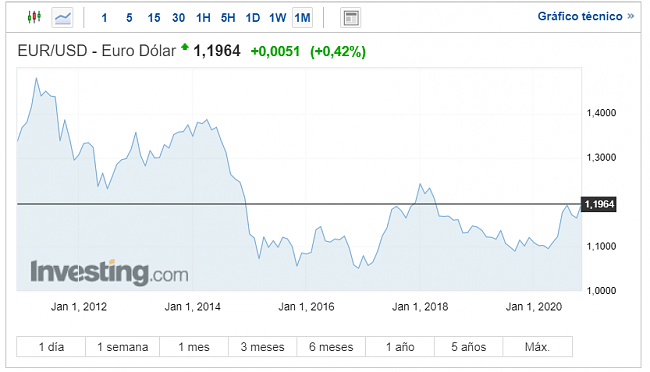Set the 30 minute interval
This screenshot has width=650, height=372.
[x=178, y=18]
